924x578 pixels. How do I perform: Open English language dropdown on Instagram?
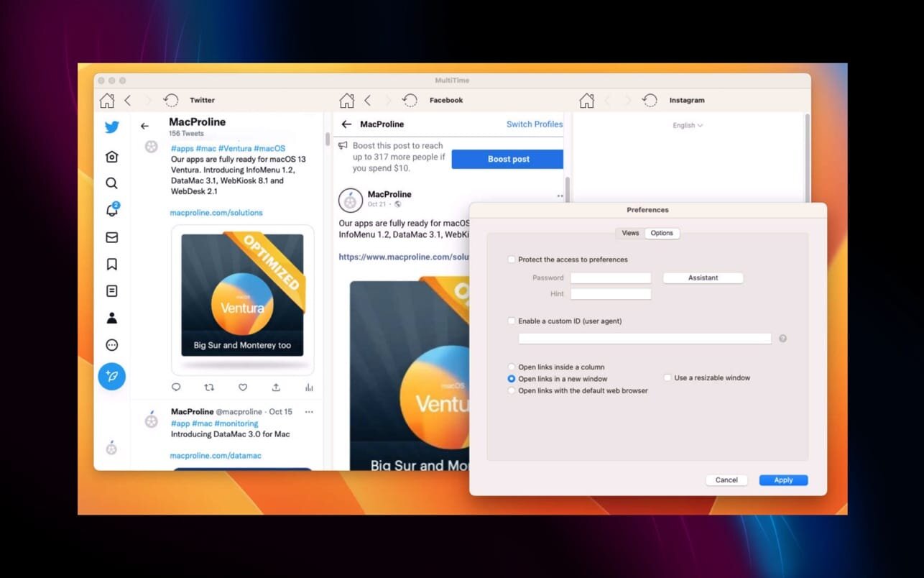point(688,125)
